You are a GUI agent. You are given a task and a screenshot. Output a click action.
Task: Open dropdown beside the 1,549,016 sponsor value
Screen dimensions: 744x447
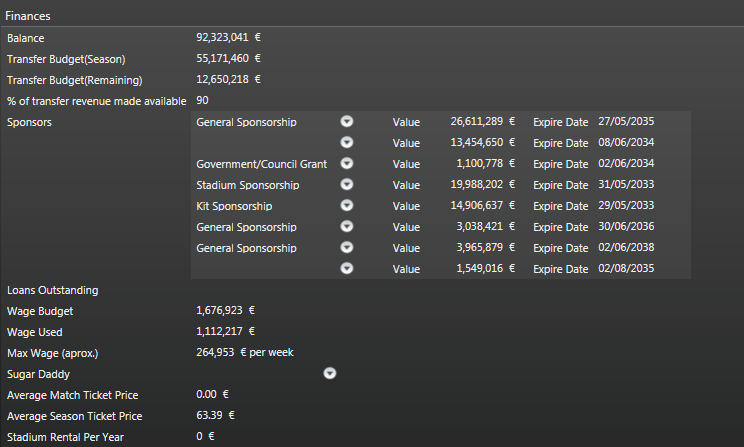point(347,268)
